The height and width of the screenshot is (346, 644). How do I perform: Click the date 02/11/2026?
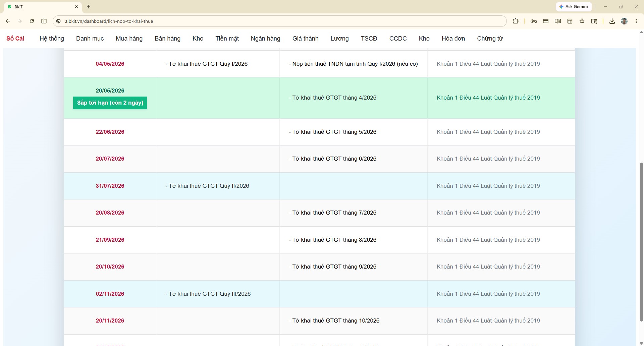(x=110, y=294)
